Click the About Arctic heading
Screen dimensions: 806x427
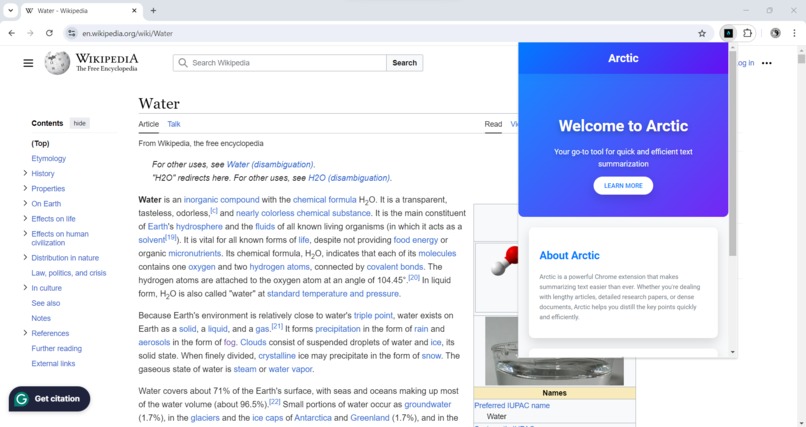[x=569, y=255]
